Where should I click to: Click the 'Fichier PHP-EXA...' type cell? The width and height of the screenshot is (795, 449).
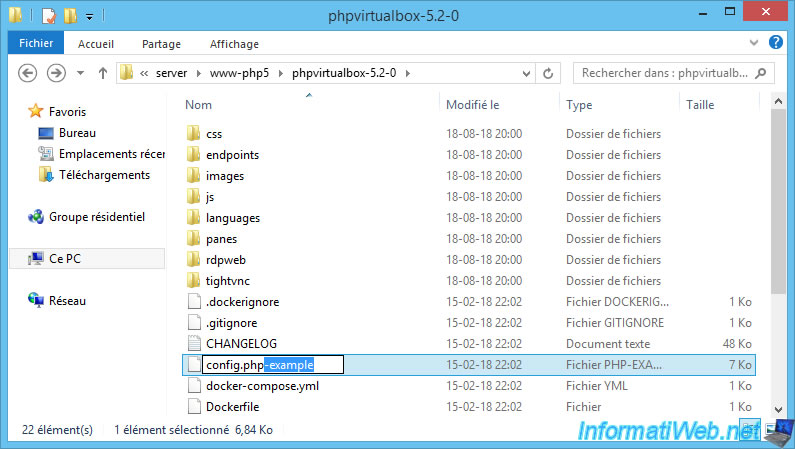[613, 365]
